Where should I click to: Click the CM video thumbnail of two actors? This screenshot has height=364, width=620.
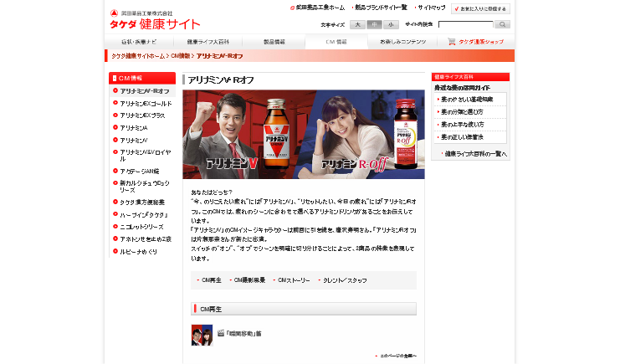202,335
